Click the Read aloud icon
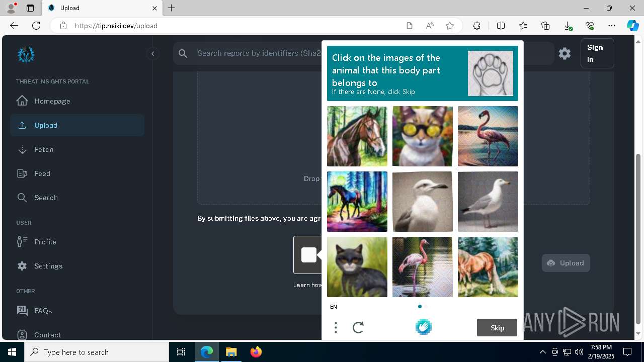The height and width of the screenshot is (362, 644). pos(430,26)
